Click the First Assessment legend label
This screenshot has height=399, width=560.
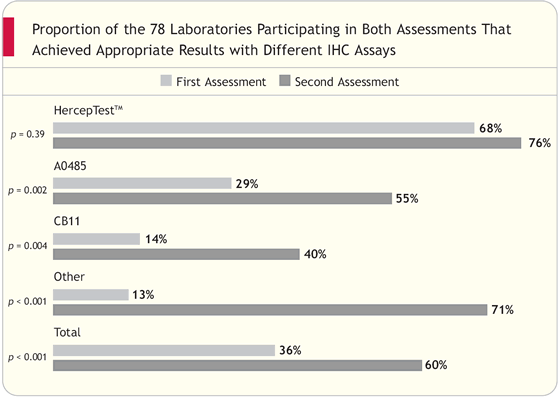221,82
